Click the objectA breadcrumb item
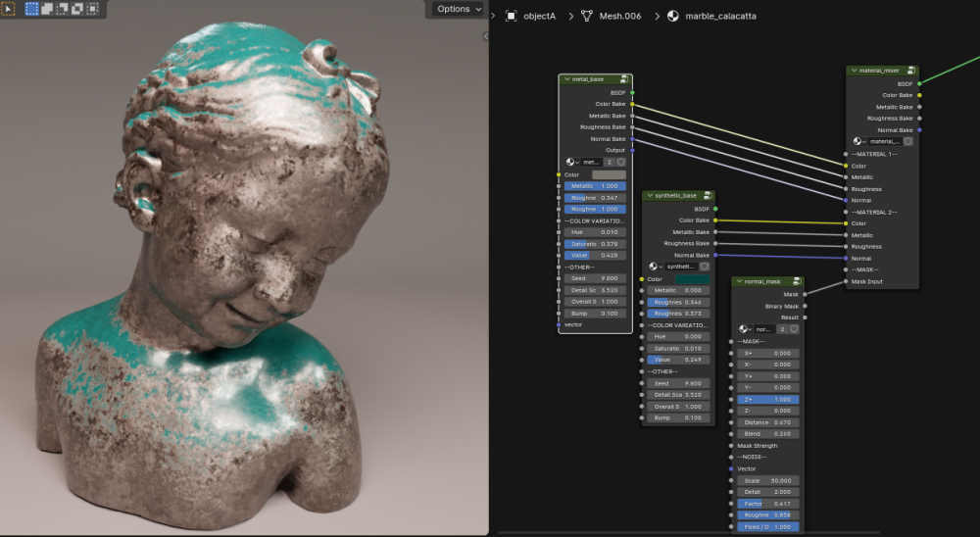Screen dimensions: 980x537 pos(539,16)
